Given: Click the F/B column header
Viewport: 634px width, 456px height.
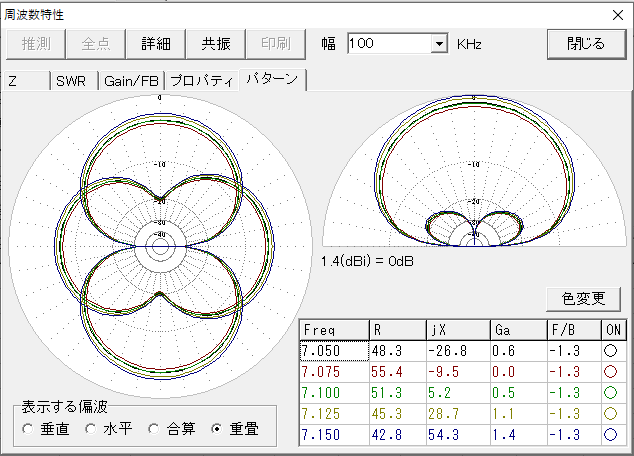Looking at the screenshot, I should pyautogui.click(x=575, y=330).
